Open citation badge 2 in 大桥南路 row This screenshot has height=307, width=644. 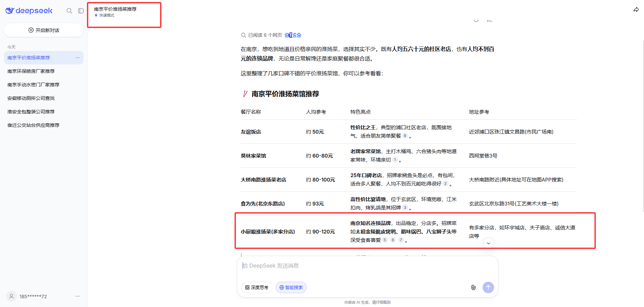pyautogui.click(x=446, y=184)
